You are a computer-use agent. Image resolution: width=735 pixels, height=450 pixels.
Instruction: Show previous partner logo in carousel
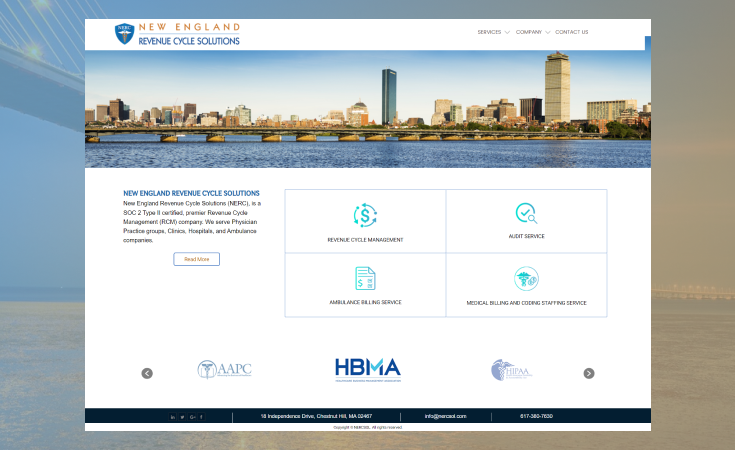tap(147, 373)
